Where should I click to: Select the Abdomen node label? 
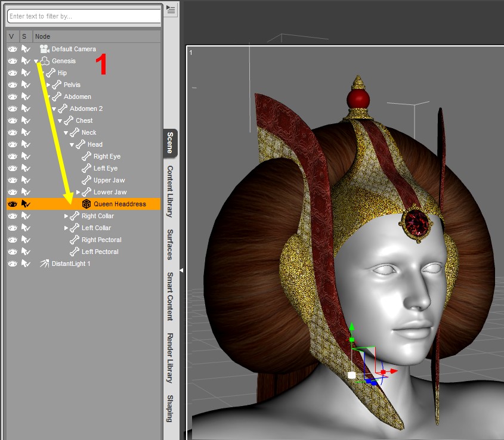click(77, 97)
